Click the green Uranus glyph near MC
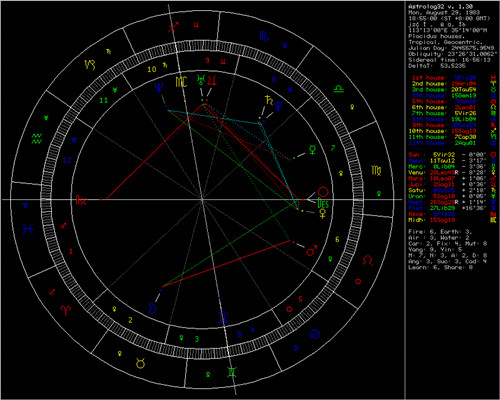The width and height of the screenshot is (500, 400). [x=201, y=80]
